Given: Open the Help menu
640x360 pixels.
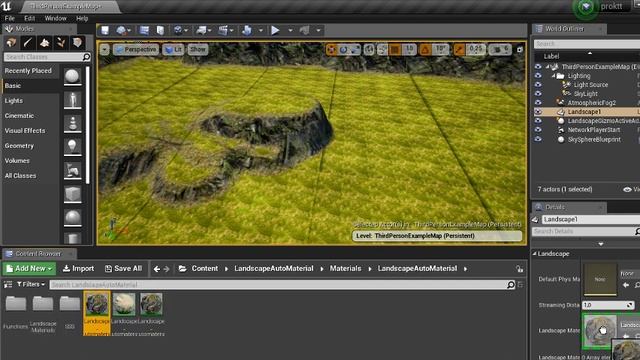Looking at the screenshot, I should (82, 18).
